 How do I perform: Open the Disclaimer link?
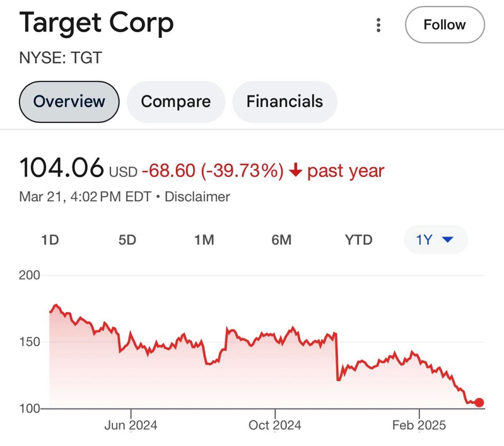click(x=197, y=197)
